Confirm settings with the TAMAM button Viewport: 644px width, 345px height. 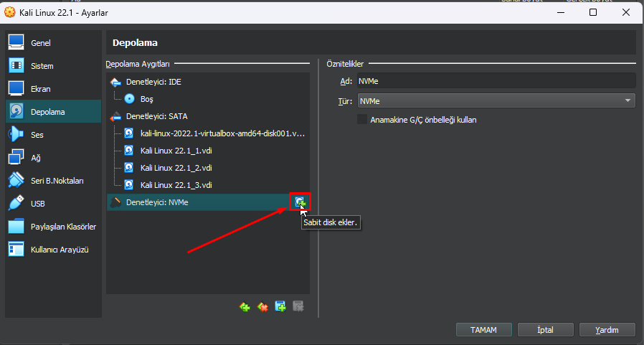[484, 330]
